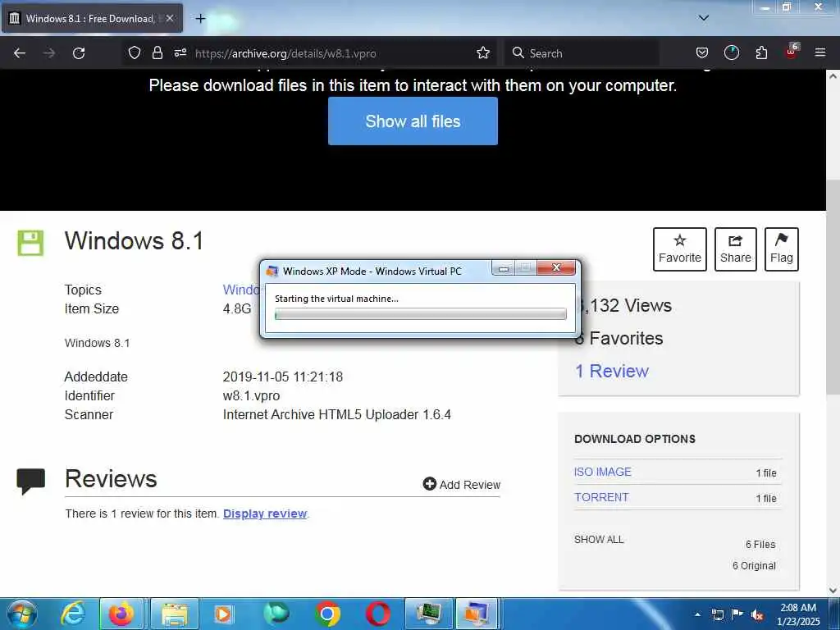View site security padlock info
Screen dimensions: 840x630
coord(157,52)
